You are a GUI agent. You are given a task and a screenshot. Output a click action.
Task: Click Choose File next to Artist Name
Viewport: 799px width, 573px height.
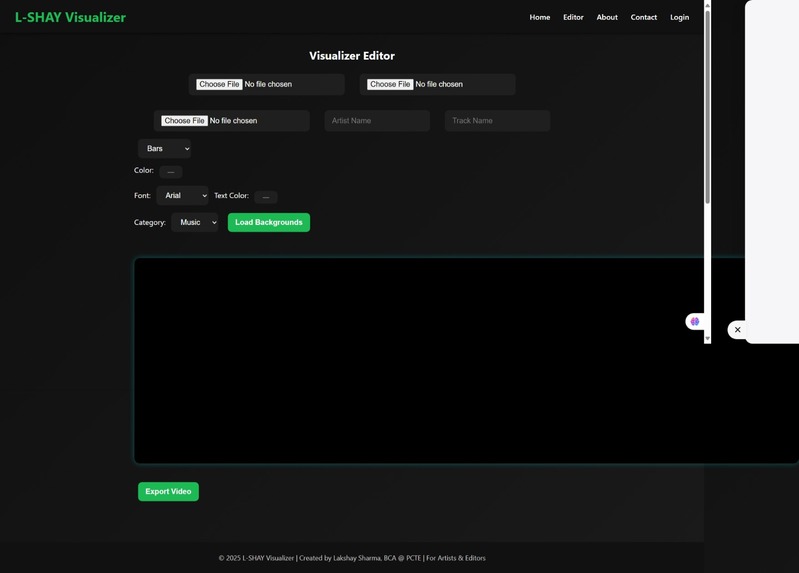[x=184, y=121]
